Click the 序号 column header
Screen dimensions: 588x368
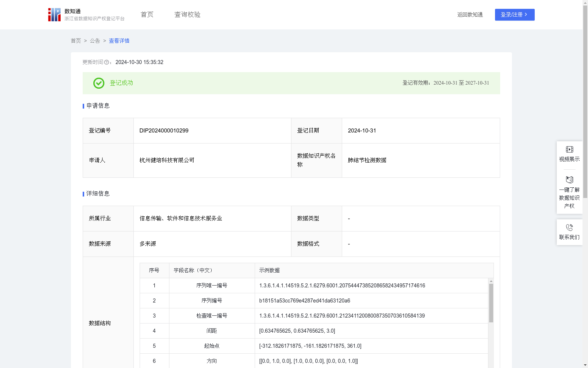(x=154, y=270)
